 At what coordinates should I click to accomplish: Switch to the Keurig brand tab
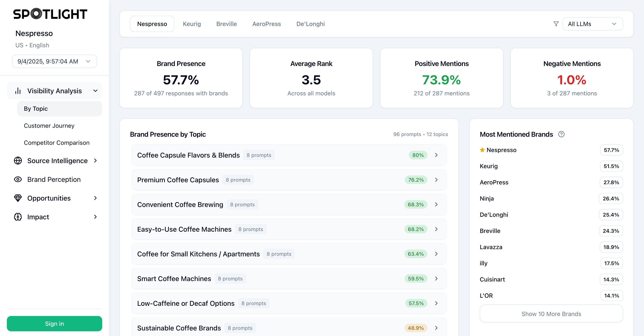point(192,24)
